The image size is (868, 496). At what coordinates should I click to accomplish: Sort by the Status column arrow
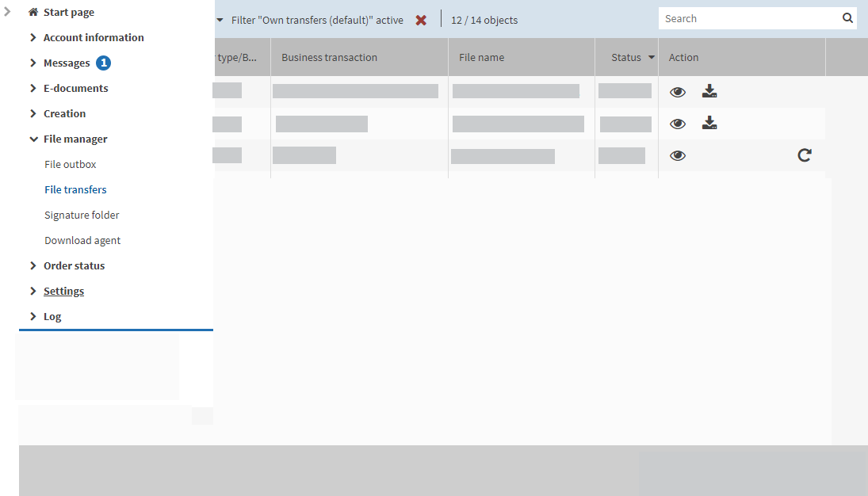click(x=652, y=57)
